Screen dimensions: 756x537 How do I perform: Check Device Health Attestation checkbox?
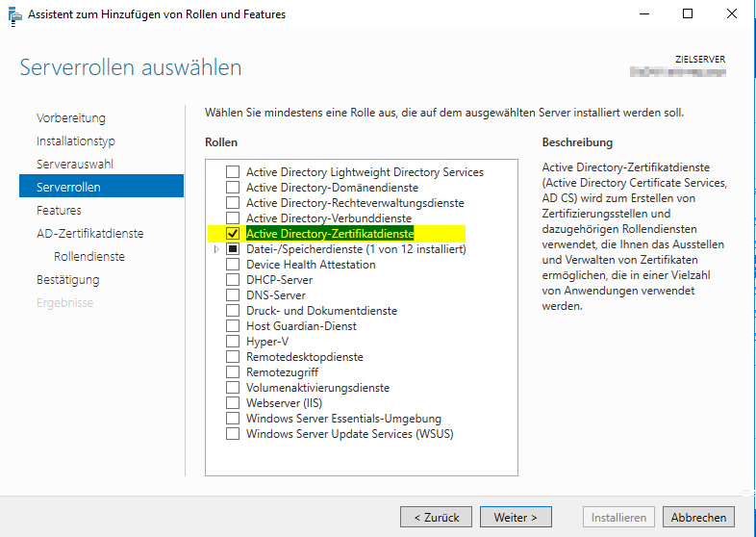point(233,265)
